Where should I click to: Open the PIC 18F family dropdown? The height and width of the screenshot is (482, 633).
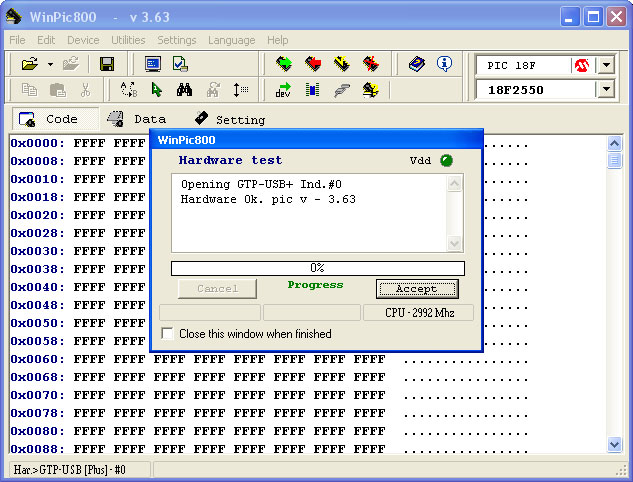click(606, 65)
